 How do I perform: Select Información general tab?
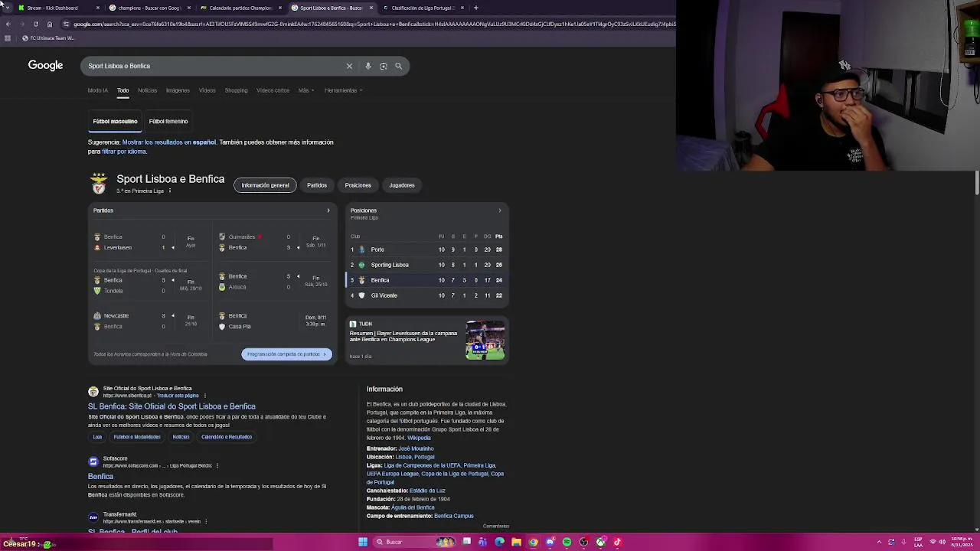coord(265,185)
